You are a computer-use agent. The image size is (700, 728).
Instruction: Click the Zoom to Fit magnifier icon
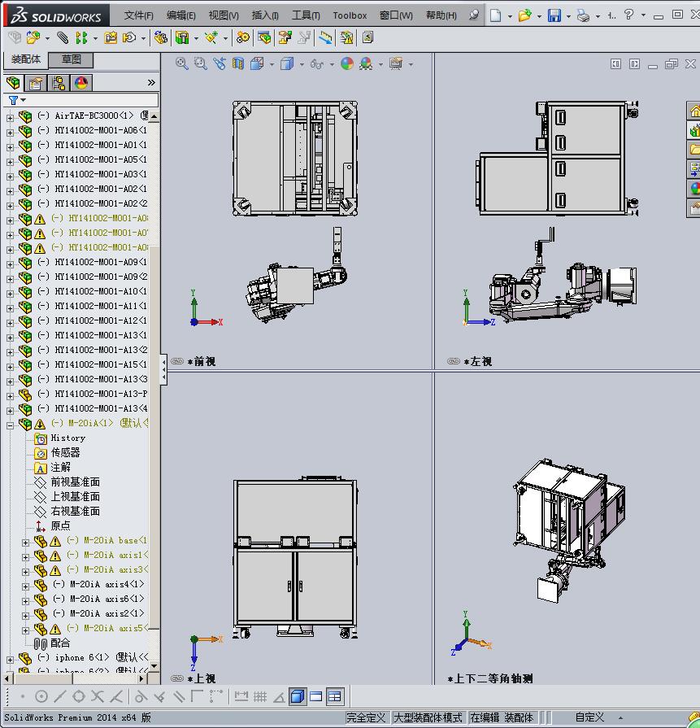(x=182, y=63)
